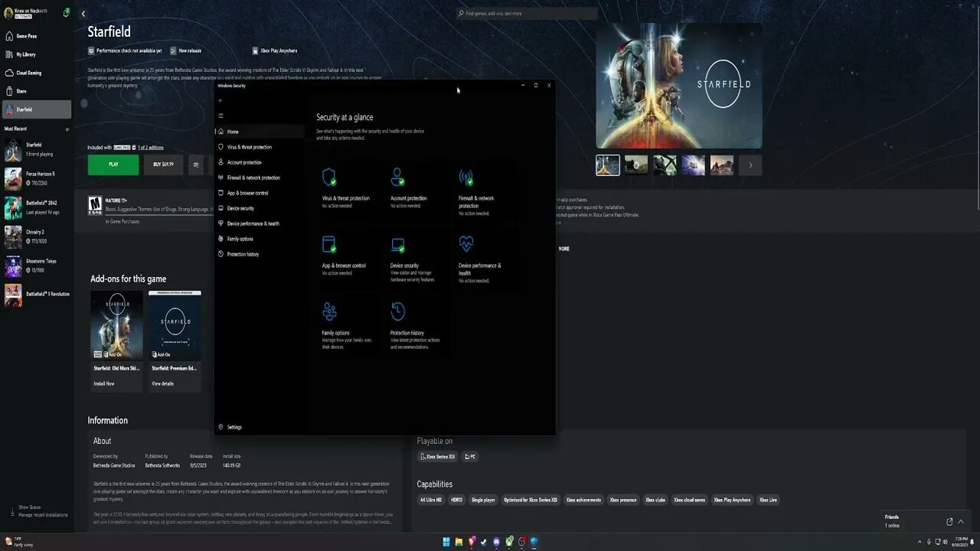Focus the Find games search field

point(527,13)
